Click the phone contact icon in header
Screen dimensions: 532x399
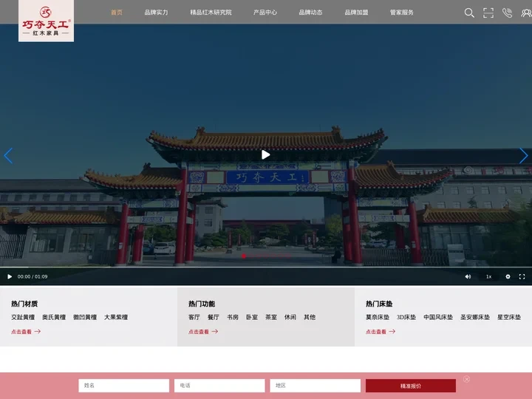tap(507, 13)
